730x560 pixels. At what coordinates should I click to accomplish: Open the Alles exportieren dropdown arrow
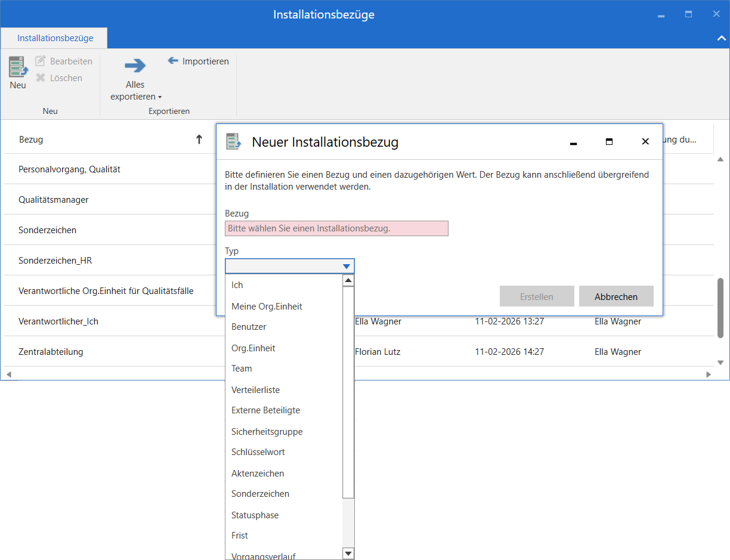click(x=160, y=97)
